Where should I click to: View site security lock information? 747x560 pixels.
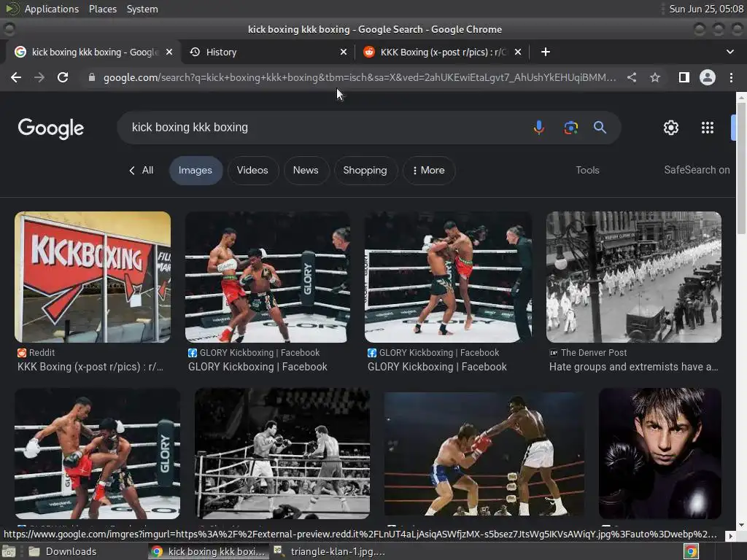click(x=92, y=77)
